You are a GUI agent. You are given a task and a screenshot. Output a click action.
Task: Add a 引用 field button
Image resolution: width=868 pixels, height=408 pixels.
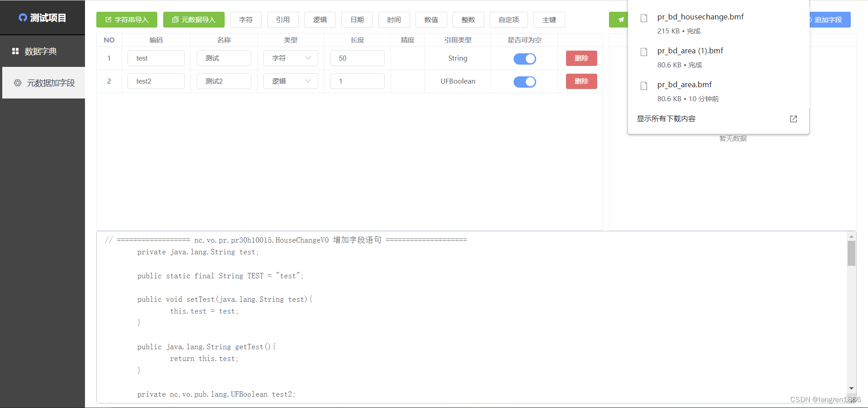point(283,19)
